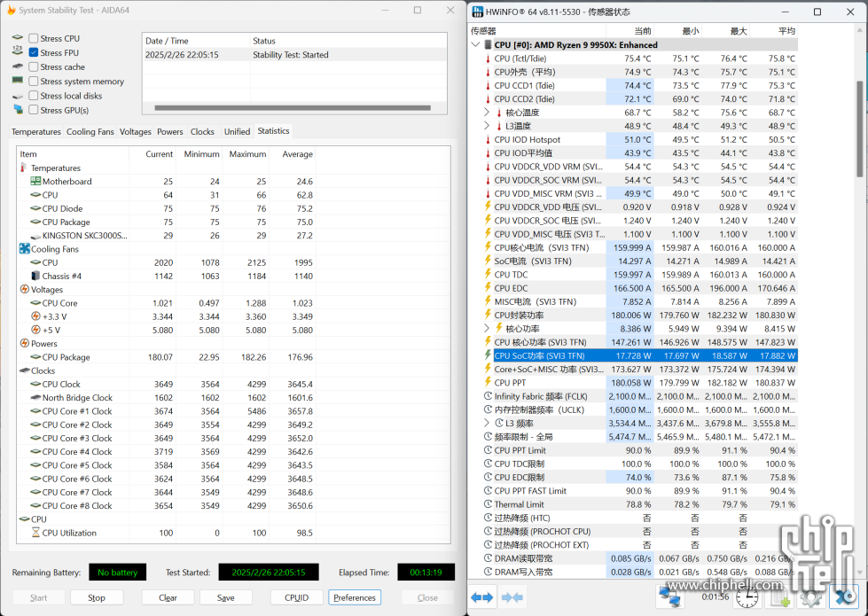Click the Maximum column header in AIDA64
The width and height of the screenshot is (868, 616).
[x=247, y=154]
